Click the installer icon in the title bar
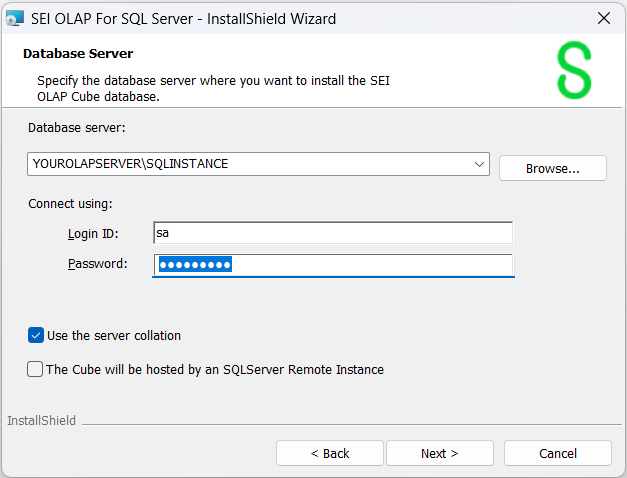The width and height of the screenshot is (627, 478). (x=15, y=18)
